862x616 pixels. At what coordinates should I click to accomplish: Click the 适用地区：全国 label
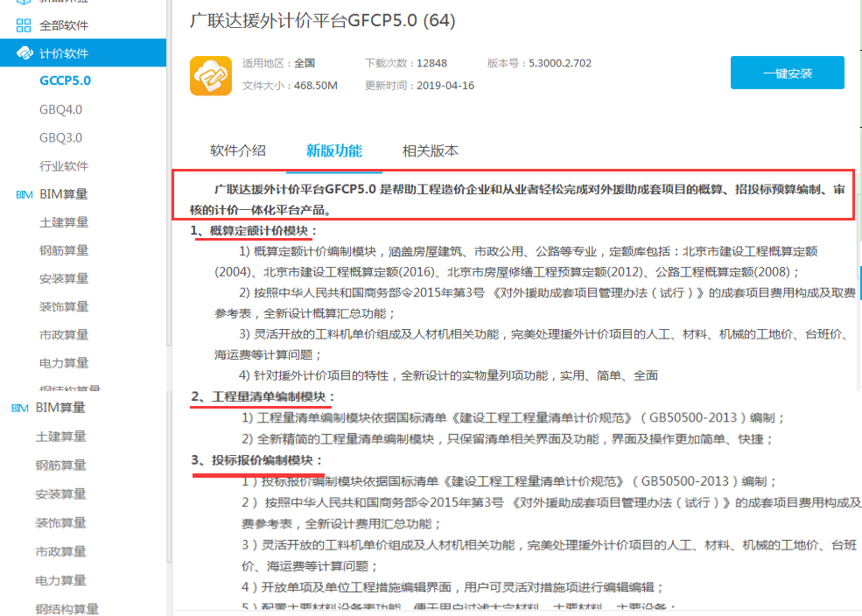click(x=278, y=63)
